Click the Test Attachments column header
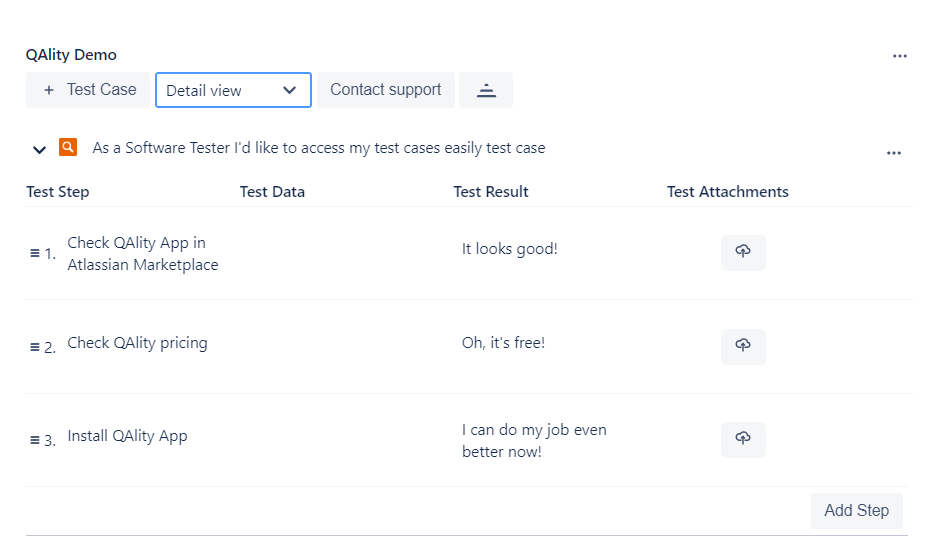 click(x=728, y=192)
